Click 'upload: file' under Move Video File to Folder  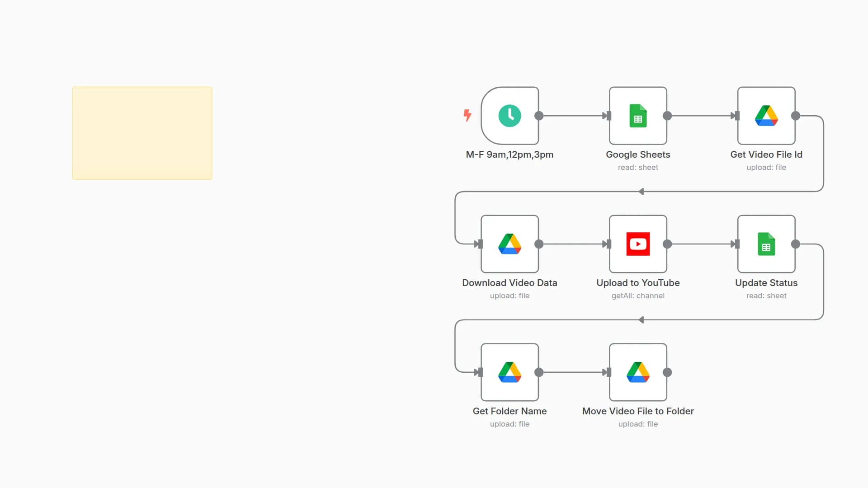[638, 424]
